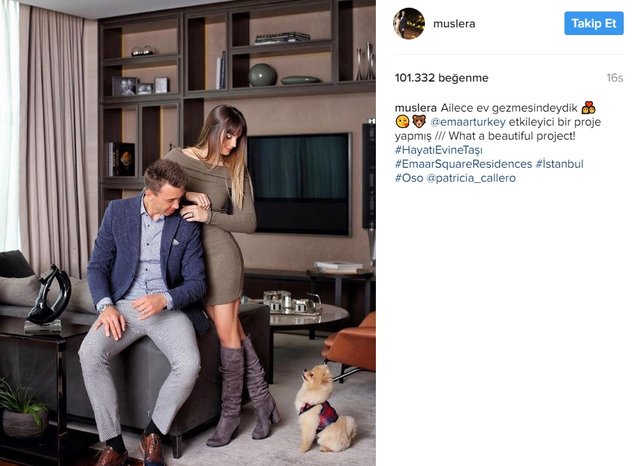
Task: Open the #Oso hashtag
Action: click(x=409, y=178)
